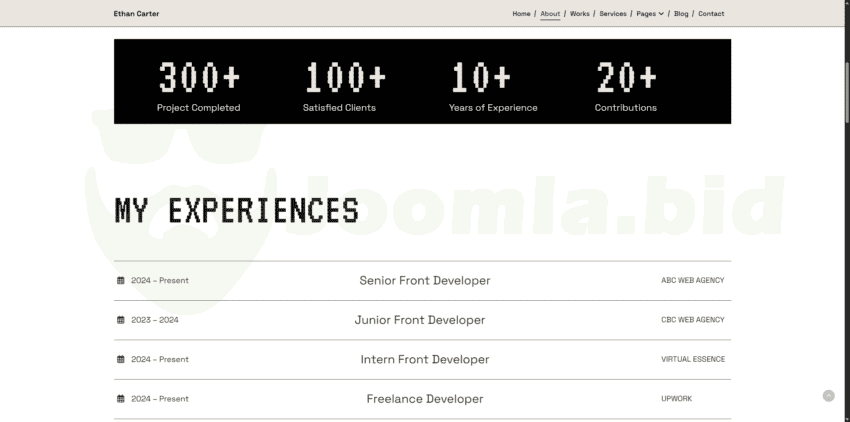
Task: Expand the Pages dropdown chevron
Action: click(661, 14)
